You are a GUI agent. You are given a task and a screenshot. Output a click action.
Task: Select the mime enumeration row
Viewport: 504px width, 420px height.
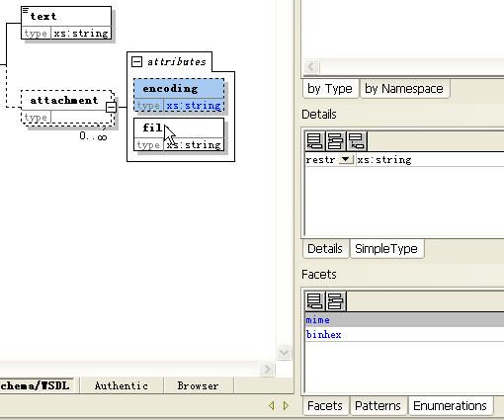pos(404,320)
